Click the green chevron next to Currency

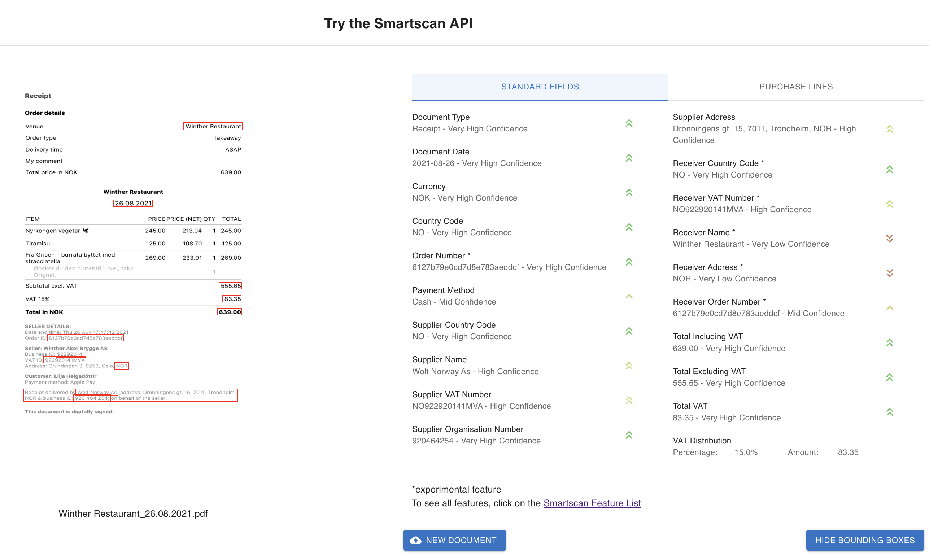point(629,193)
